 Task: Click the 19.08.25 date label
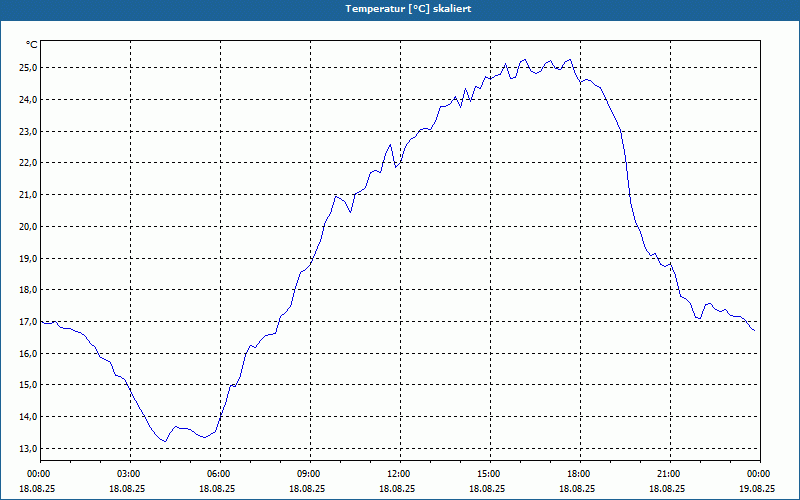757,488
